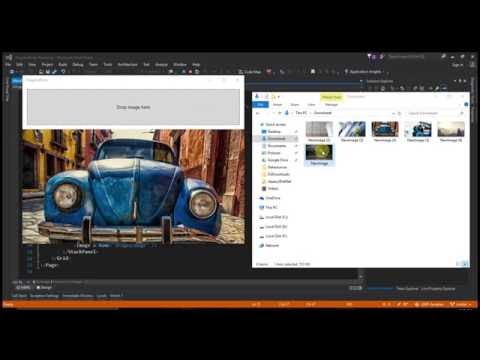Switch to the XAML tab in the editor
The height and width of the screenshot is (360, 480).
point(23,287)
